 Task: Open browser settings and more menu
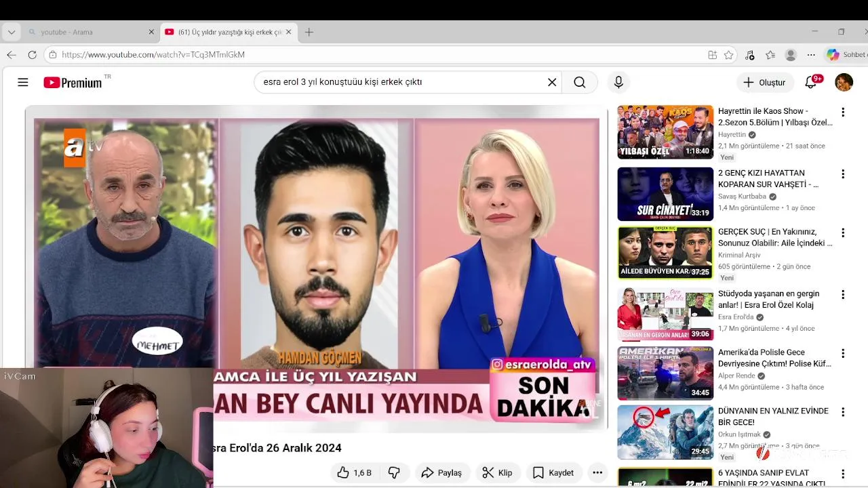click(x=811, y=55)
